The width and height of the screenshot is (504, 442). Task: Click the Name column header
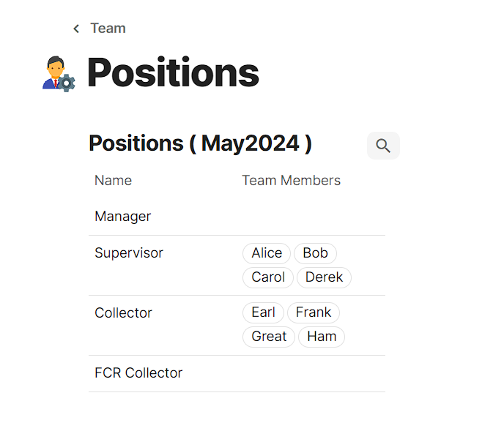click(114, 181)
